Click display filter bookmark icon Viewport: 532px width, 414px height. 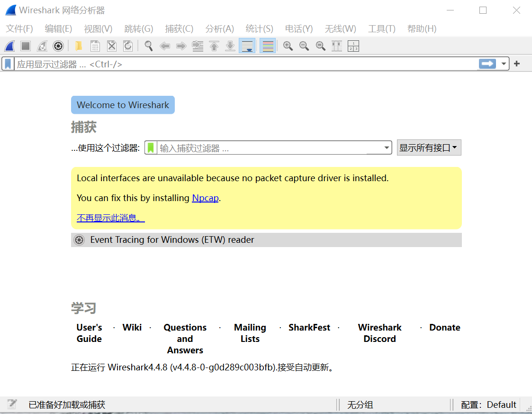tap(8, 64)
